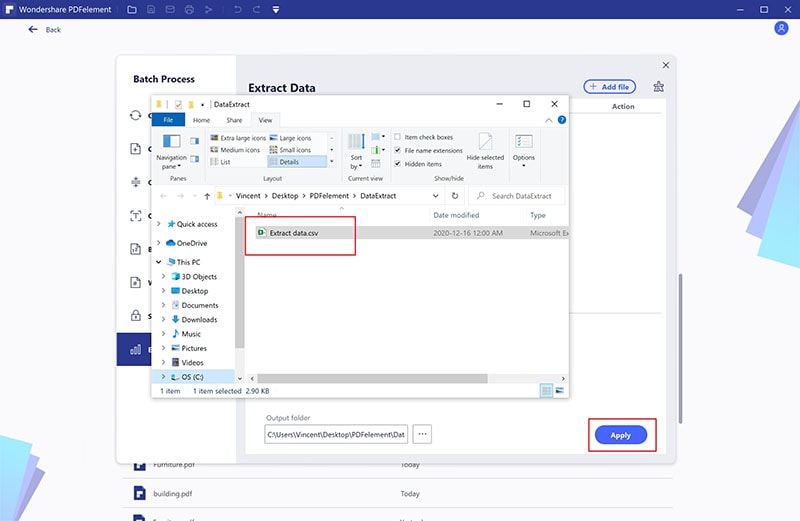
Task: Open the quick access customize dropdown in title bar
Action: pyautogui.click(x=276, y=9)
